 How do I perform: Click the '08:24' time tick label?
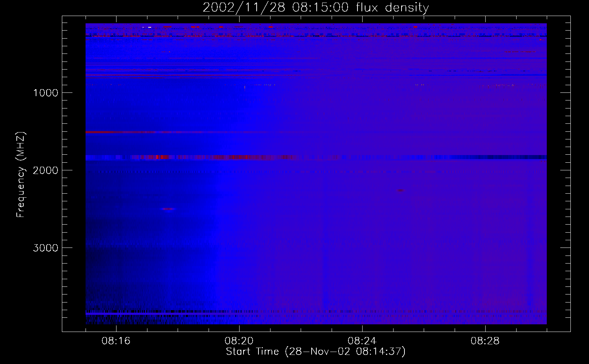coord(362,341)
